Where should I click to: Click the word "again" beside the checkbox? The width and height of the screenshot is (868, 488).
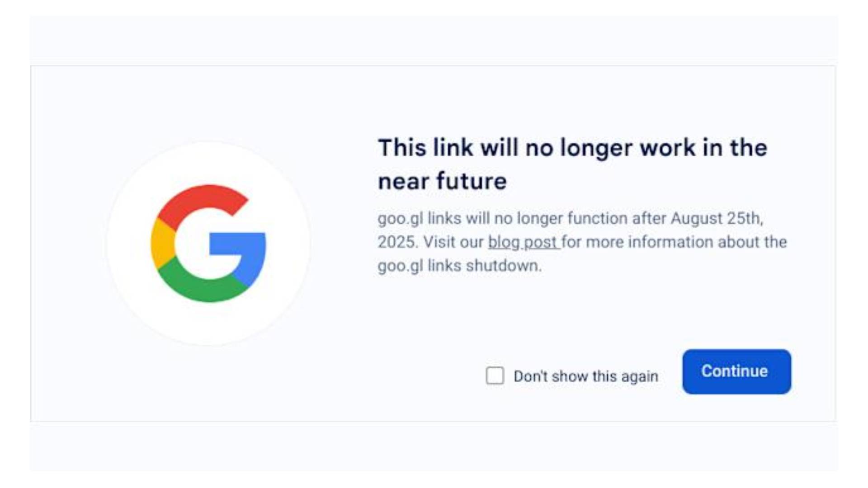point(640,377)
